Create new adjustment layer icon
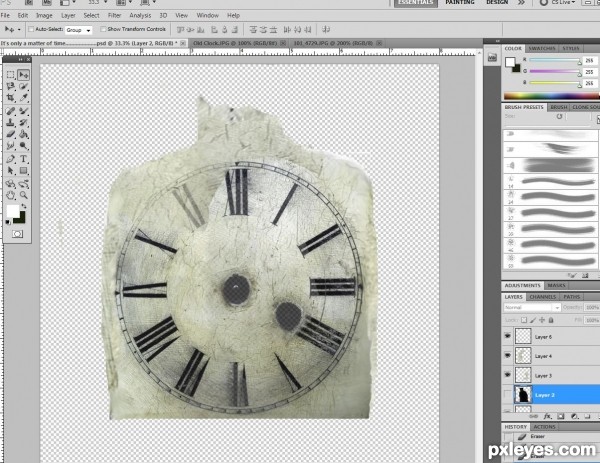The width and height of the screenshot is (600, 463). pyautogui.click(x=574, y=416)
